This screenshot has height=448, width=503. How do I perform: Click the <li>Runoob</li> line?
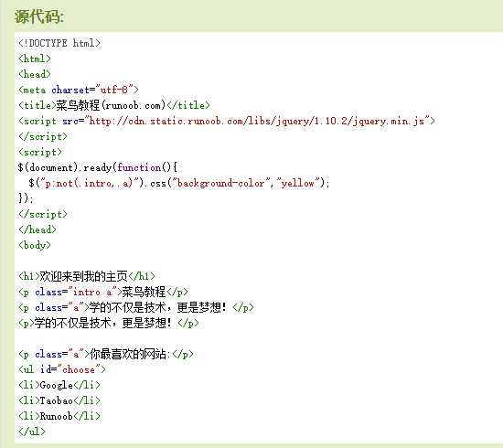(59, 416)
